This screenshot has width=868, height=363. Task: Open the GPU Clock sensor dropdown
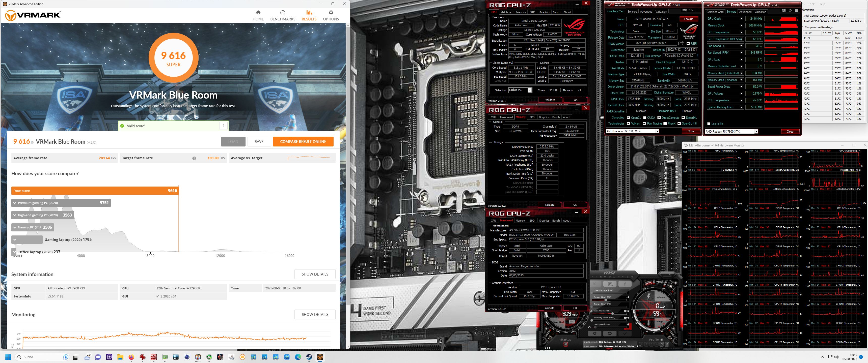[741, 18]
